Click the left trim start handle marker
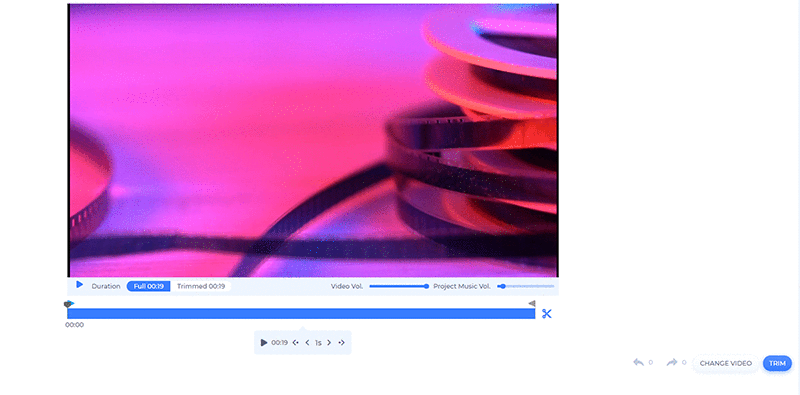The height and width of the screenshot is (395, 800). pyautogui.click(x=69, y=304)
